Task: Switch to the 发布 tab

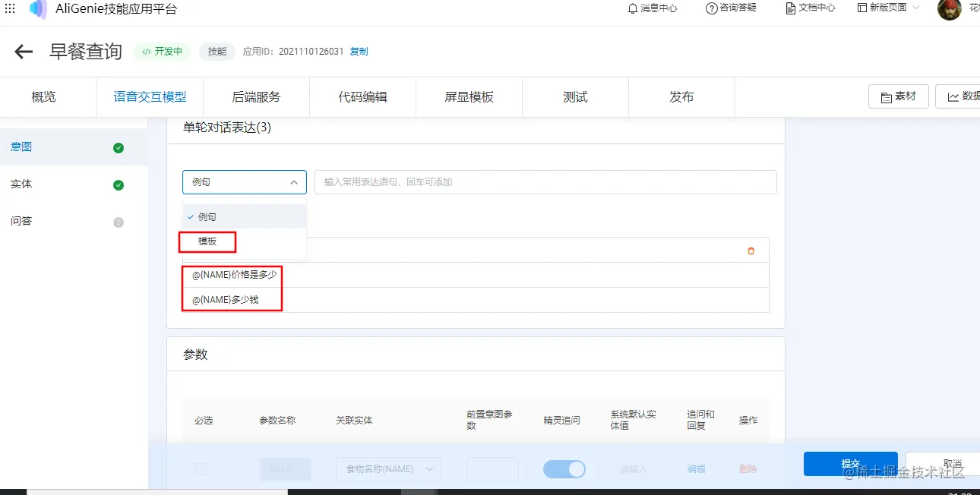Action: (682, 97)
